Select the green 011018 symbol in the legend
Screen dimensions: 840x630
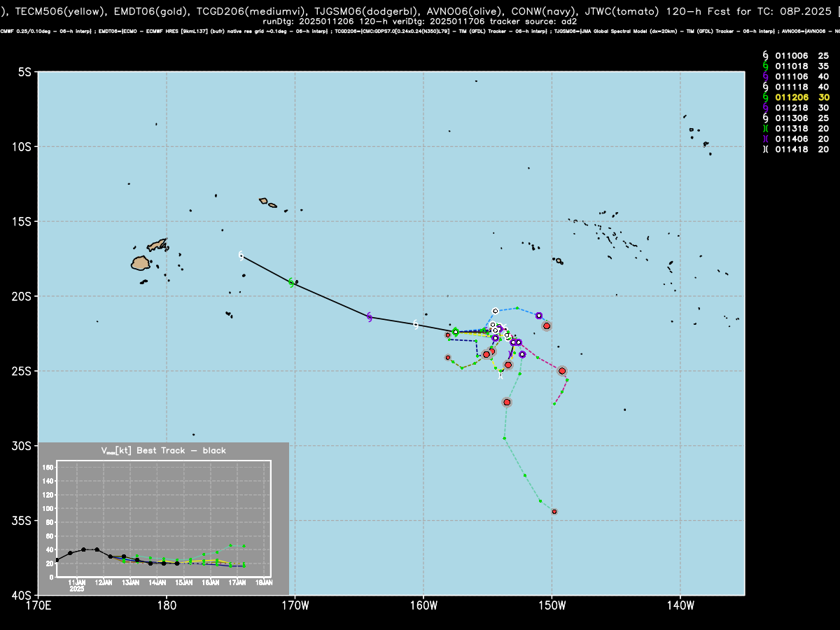(766, 66)
